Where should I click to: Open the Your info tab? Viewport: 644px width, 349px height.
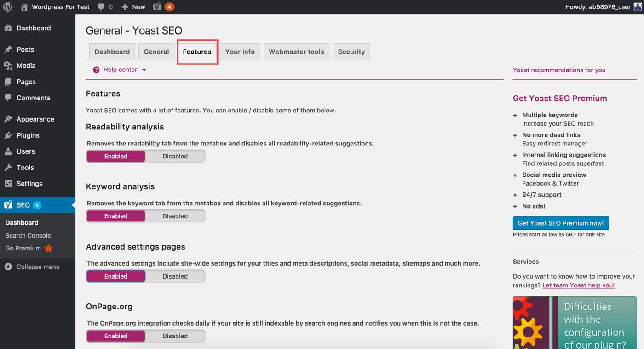pos(240,52)
